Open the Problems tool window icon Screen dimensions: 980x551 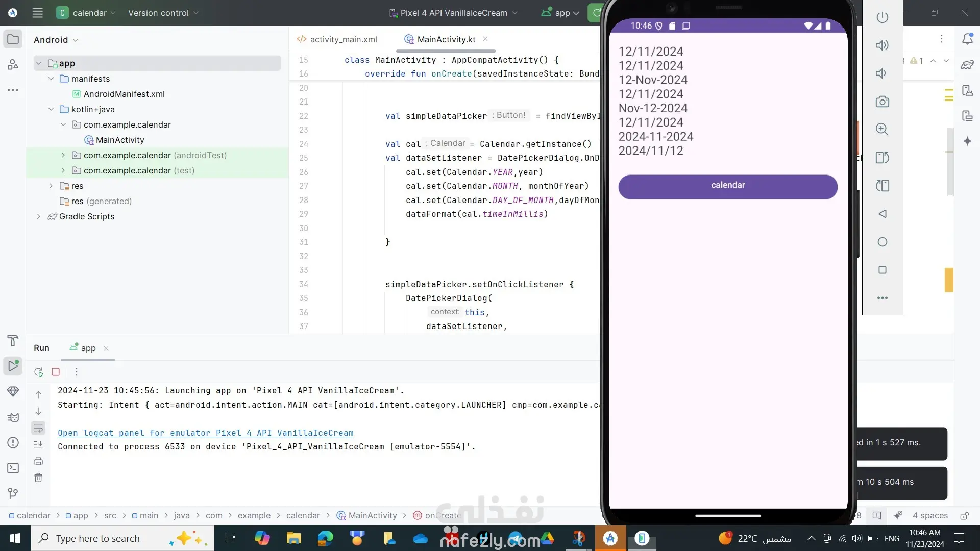click(x=13, y=442)
